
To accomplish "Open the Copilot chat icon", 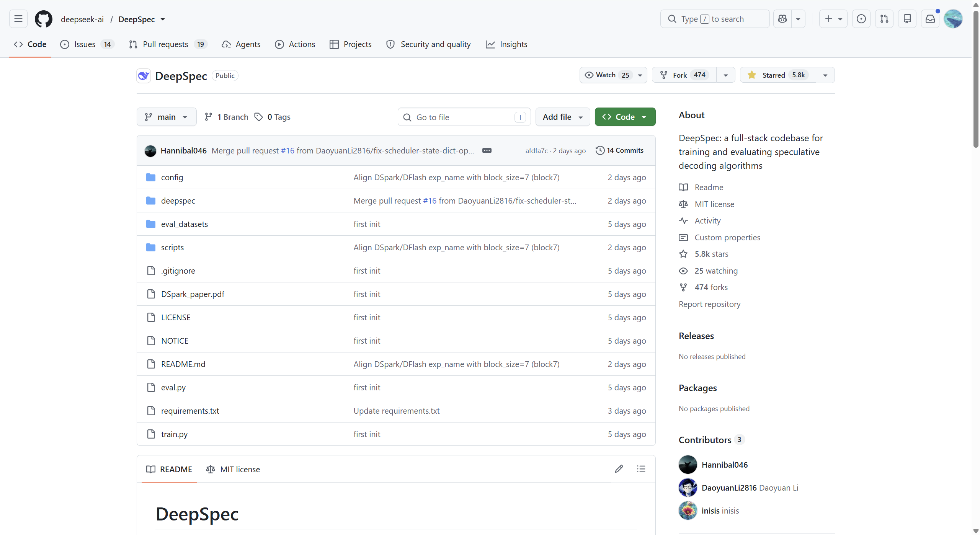I will pyautogui.click(x=782, y=19).
